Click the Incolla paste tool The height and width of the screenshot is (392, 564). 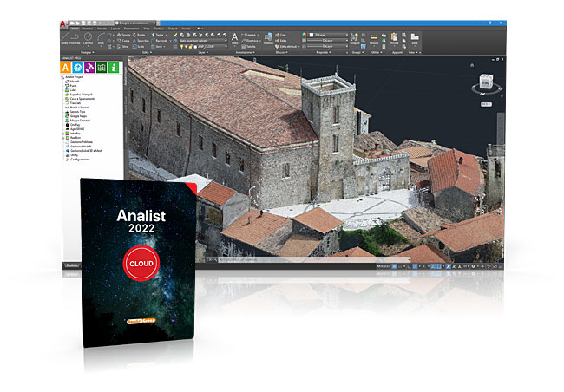(395, 38)
